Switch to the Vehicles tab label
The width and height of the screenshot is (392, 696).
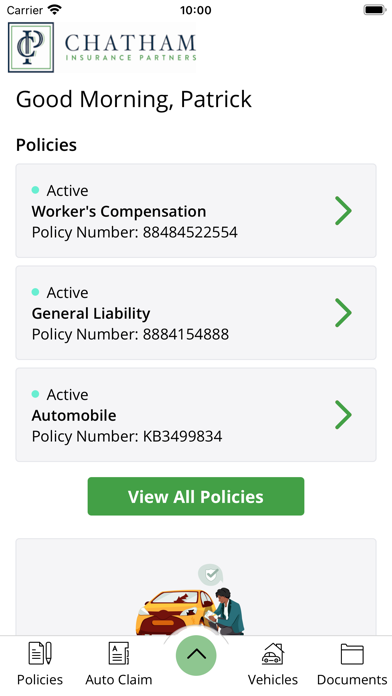pos(273,680)
